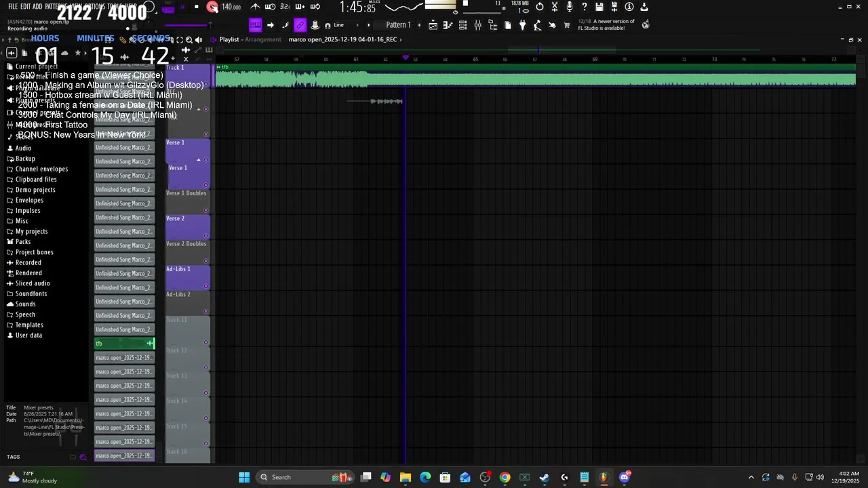Open Google Chrome from the taskbar
The height and width of the screenshot is (488, 868).
(505, 477)
